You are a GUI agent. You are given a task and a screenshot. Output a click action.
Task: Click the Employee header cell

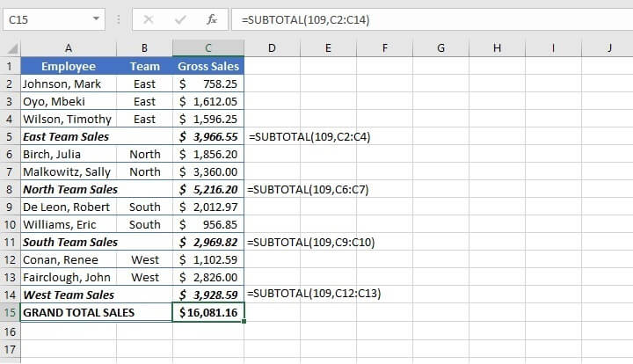pos(69,66)
